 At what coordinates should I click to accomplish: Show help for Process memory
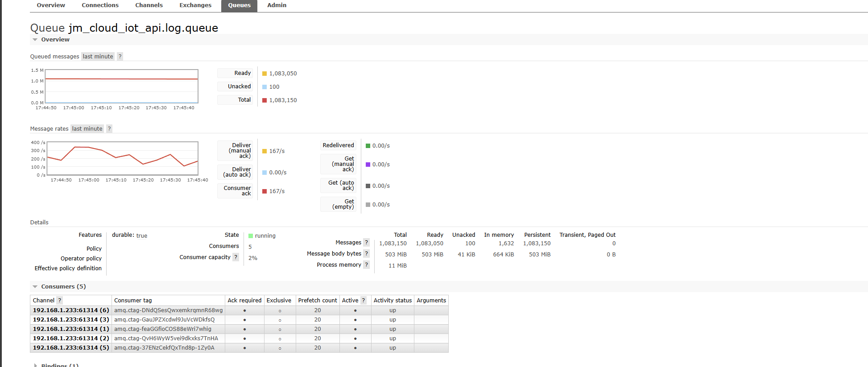point(366,265)
